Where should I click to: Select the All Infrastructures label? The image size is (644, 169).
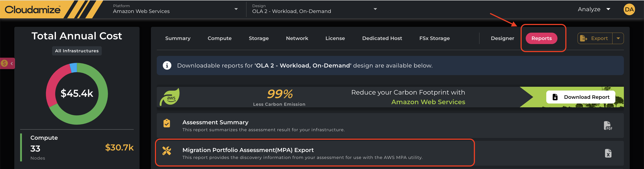77,51
